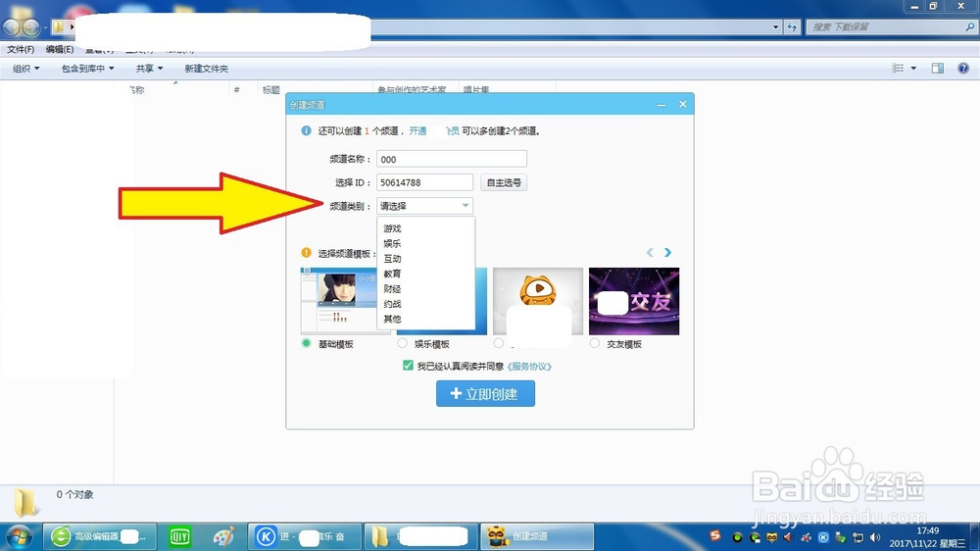Screen dimensions: 980x551
Task: Open the 编辑(E) menu
Action: (60, 49)
